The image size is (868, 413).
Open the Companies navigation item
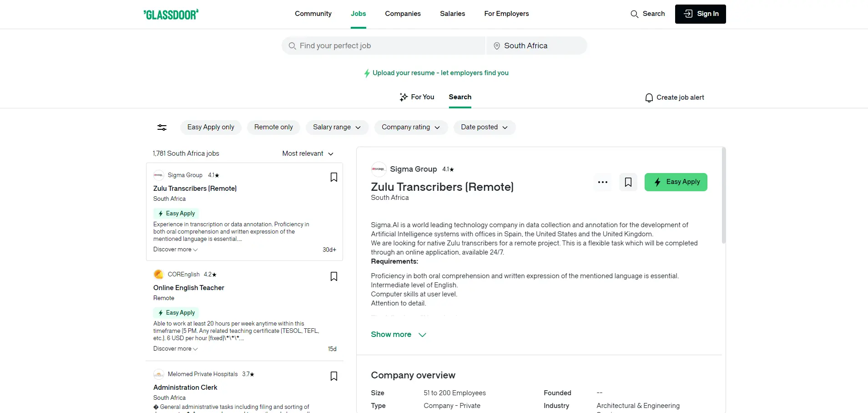403,14
